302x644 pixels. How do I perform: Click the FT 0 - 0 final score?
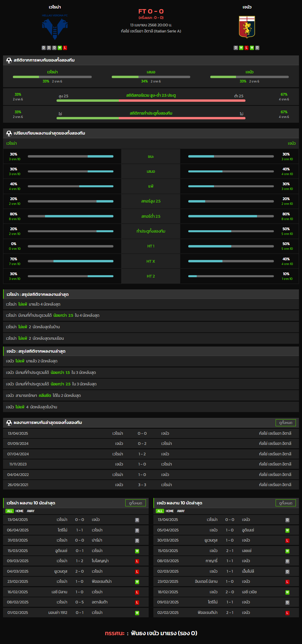151,11
